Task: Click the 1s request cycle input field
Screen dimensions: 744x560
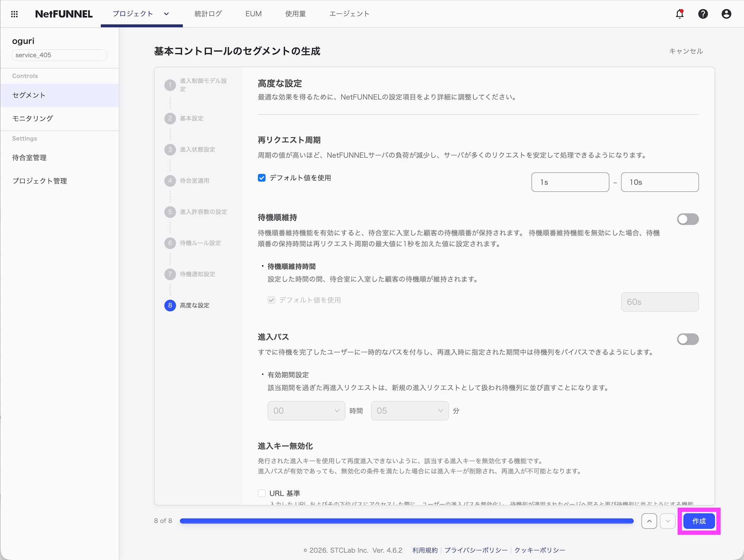Action: coord(570,182)
